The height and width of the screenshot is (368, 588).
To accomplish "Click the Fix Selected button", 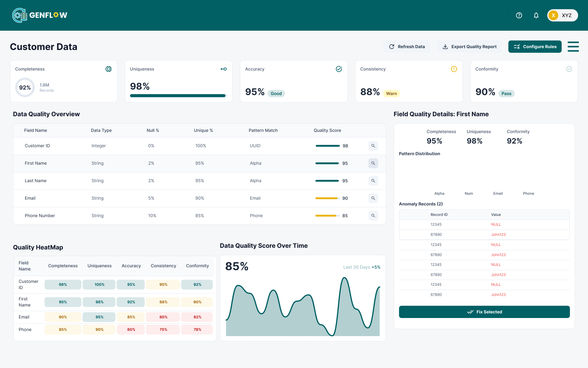I will point(484,312).
